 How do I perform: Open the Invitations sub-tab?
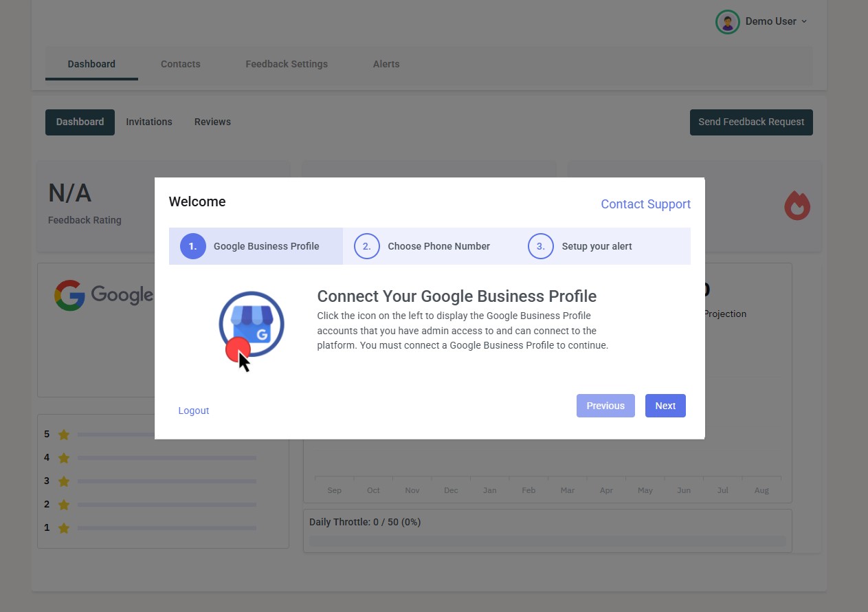click(149, 122)
